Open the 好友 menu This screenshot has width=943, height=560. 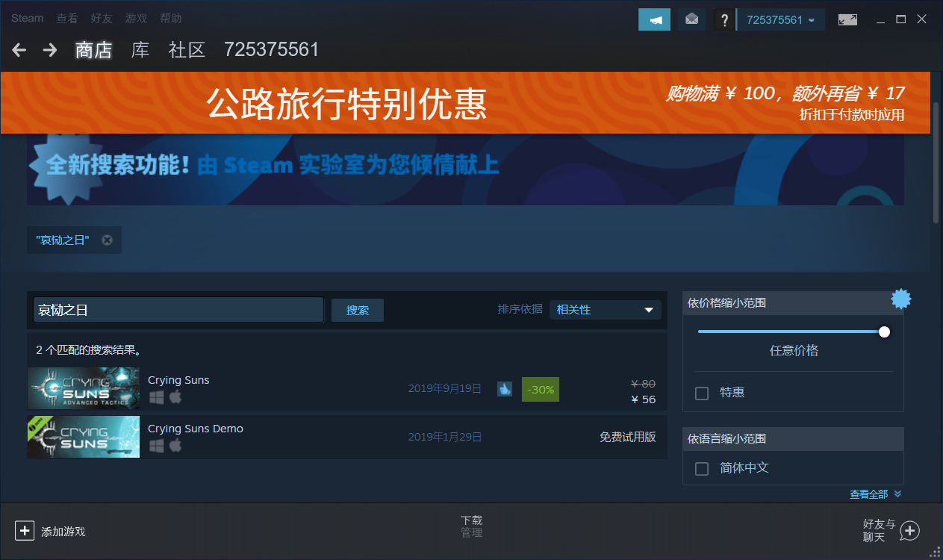102,18
